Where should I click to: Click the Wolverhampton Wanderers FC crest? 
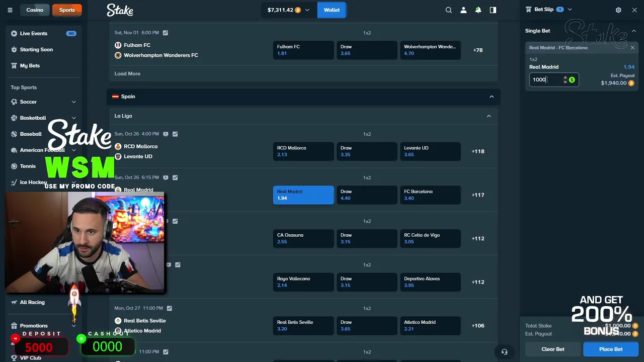(118, 55)
